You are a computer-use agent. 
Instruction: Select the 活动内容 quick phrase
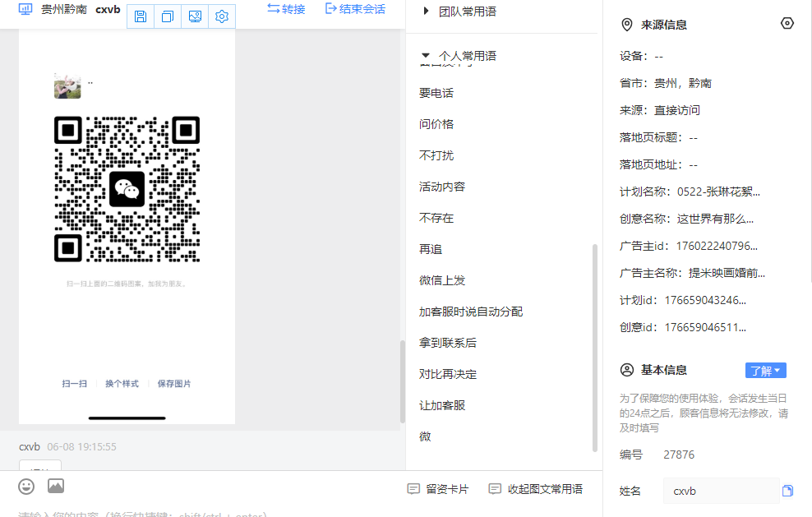tap(441, 187)
